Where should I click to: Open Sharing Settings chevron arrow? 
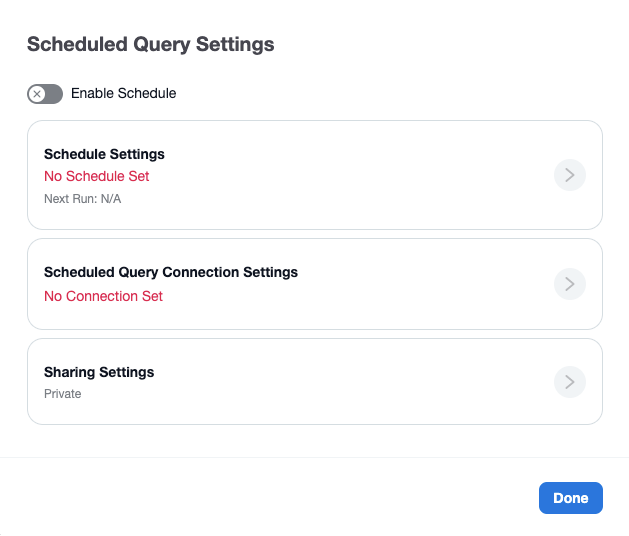coord(570,382)
